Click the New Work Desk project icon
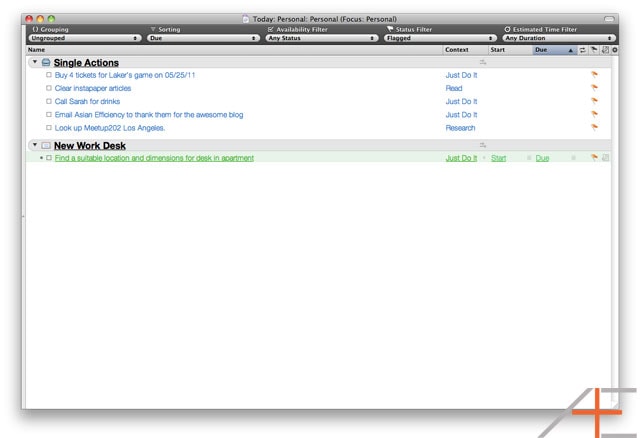This screenshot has width=640, height=438. [46, 145]
